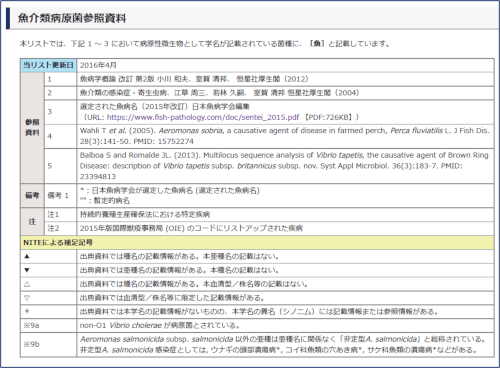Click the reference number 3 cell

(x=60, y=112)
